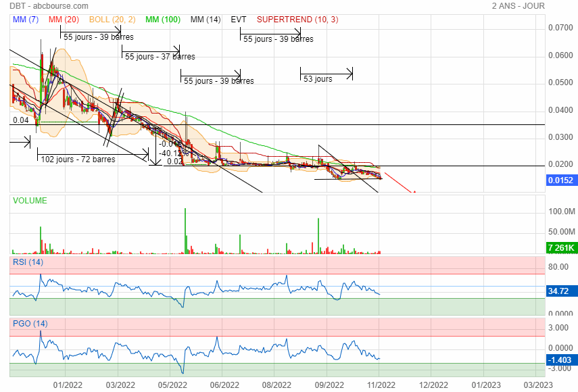Select the 3.000 PGO axis label
Screen dimensions: 578x392
[x=558, y=328]
